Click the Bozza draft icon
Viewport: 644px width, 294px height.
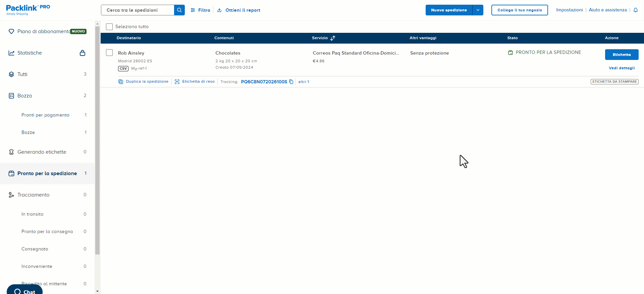(11, 96)
